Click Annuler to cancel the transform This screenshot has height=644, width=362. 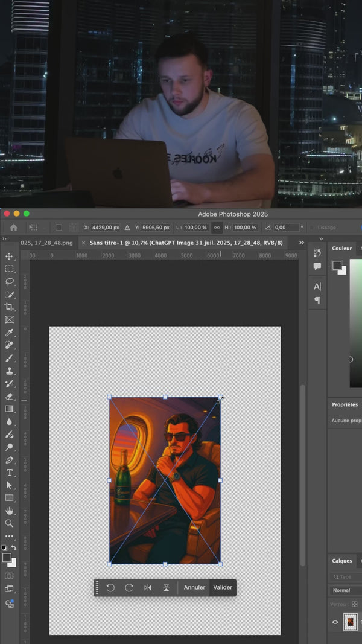(194, 587)
